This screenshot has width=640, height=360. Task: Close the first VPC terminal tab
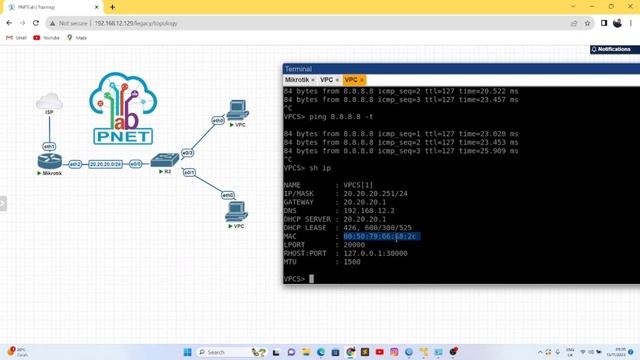338,80
